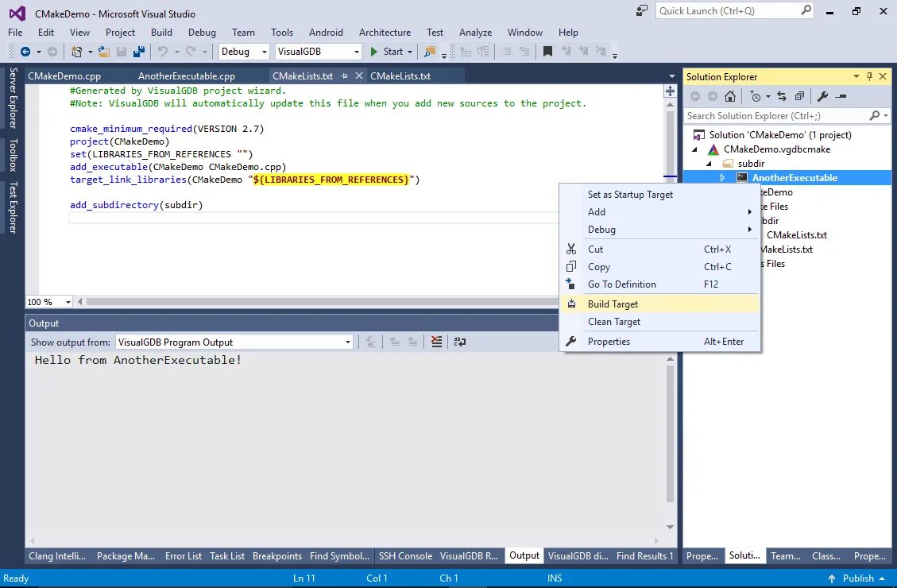Click the Pending Changes Filter clock icon
The width and height of the screenshot is (897, 588).
(755, 96)
